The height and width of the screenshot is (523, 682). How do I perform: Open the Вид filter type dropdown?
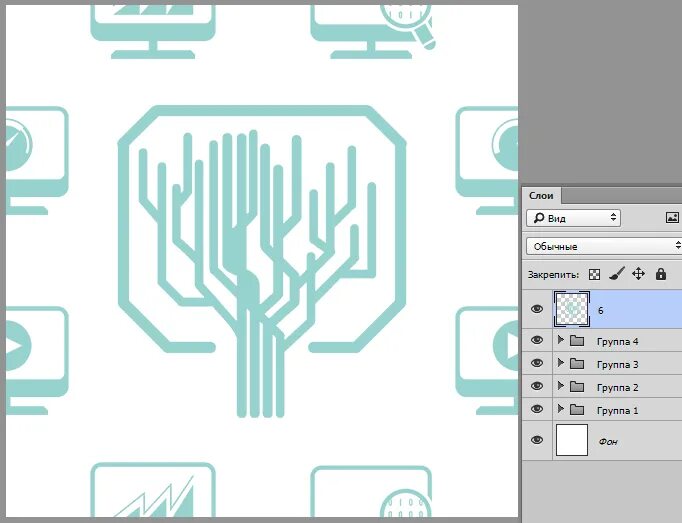(573, 218)
